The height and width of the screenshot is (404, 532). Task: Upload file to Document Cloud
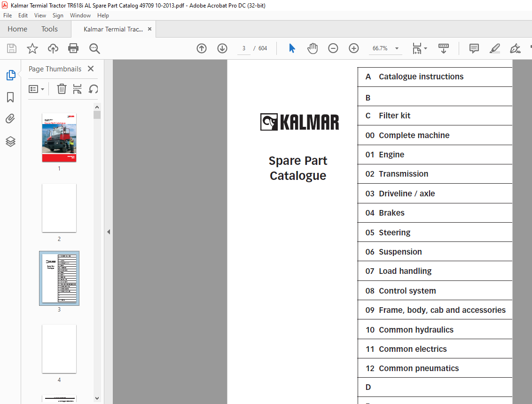[53, 48]
